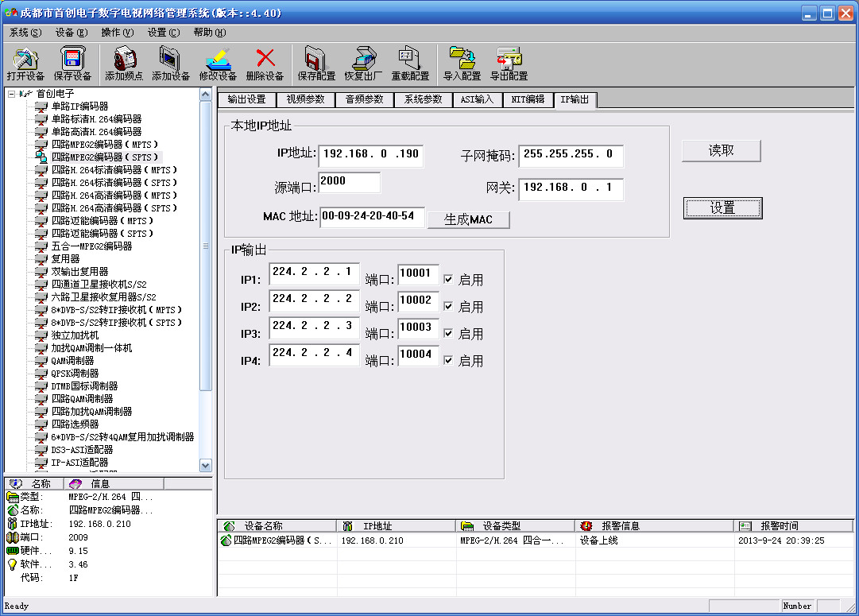859x616 pixels.
Task: Collapse the 首创电子 tree root node
Action: click(x=11, y=94)
